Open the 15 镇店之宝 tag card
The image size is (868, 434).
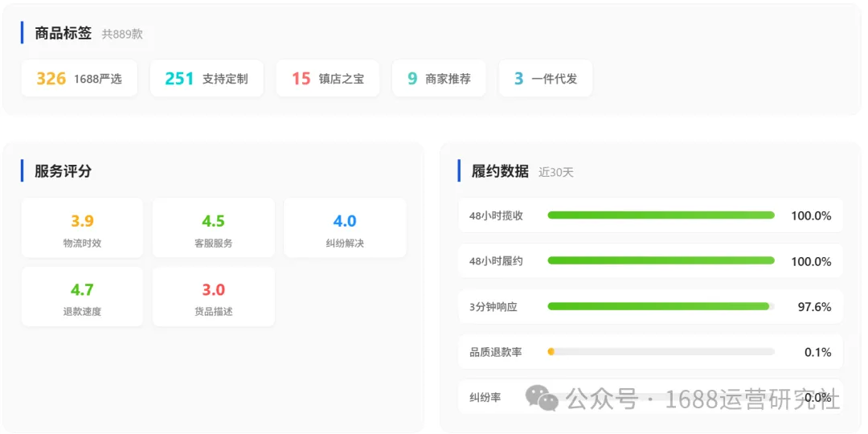[328, 79]
